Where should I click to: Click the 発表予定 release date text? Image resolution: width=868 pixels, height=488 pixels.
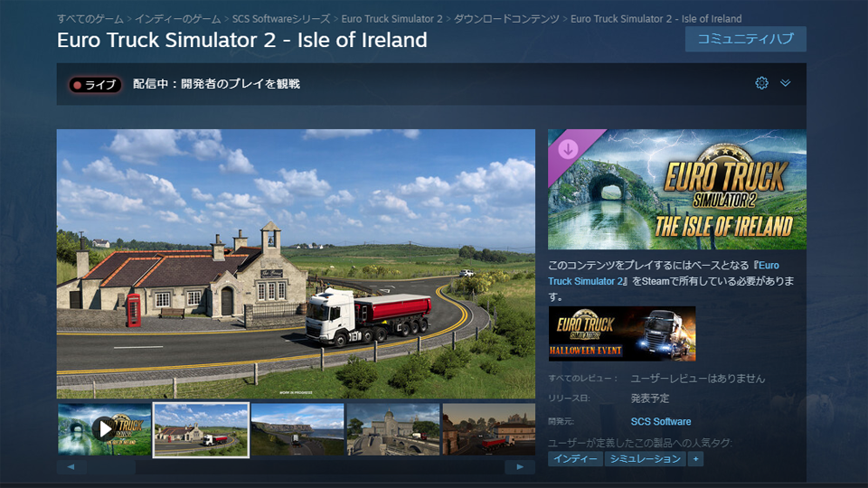point(650,399)
